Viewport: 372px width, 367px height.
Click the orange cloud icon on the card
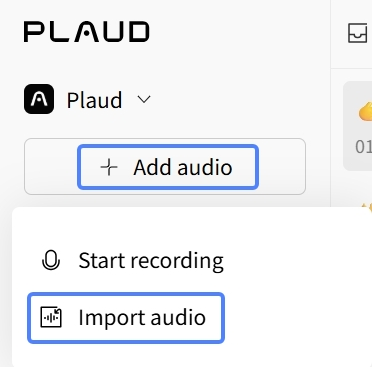click(x=365, y=112)
